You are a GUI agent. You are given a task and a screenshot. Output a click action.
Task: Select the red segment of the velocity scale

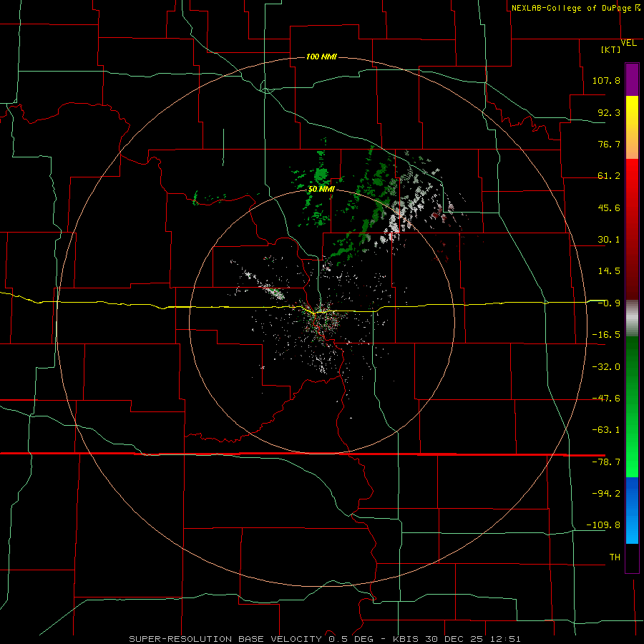pos(632,229)
